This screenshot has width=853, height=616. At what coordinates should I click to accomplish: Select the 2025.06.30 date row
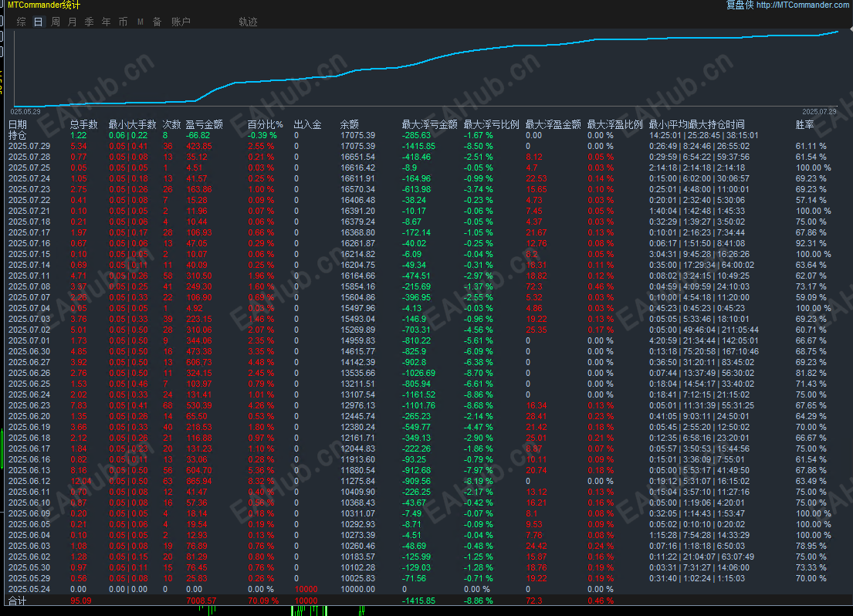(29, 351)
